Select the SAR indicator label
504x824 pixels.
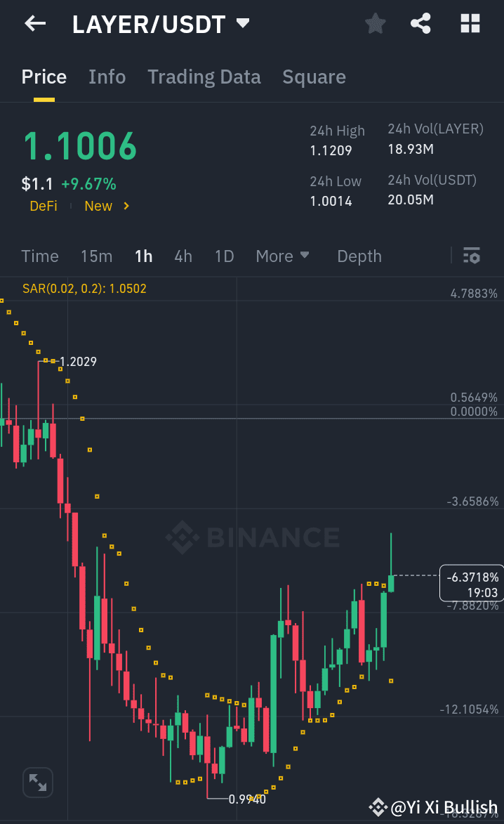(x=84, y=288)
